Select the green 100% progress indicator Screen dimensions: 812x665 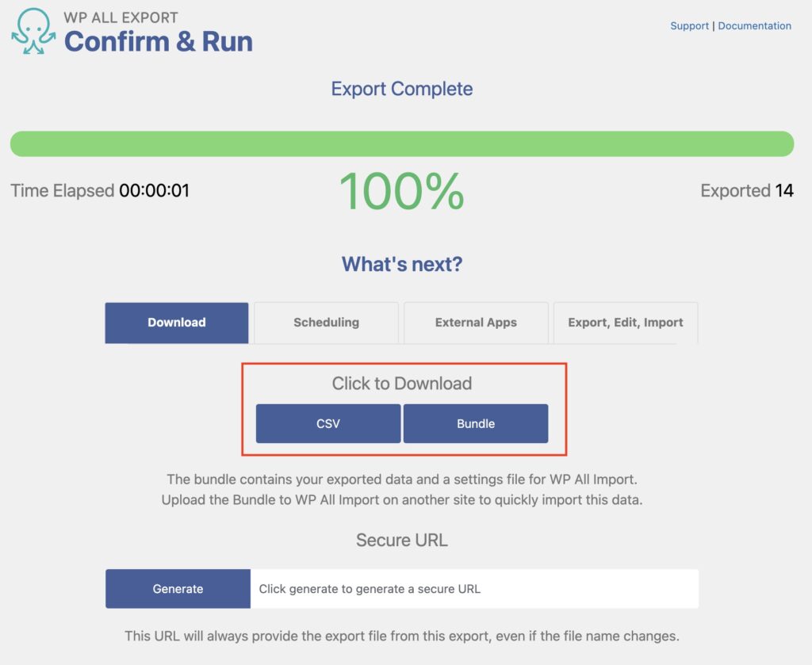[x=401, y=189]
